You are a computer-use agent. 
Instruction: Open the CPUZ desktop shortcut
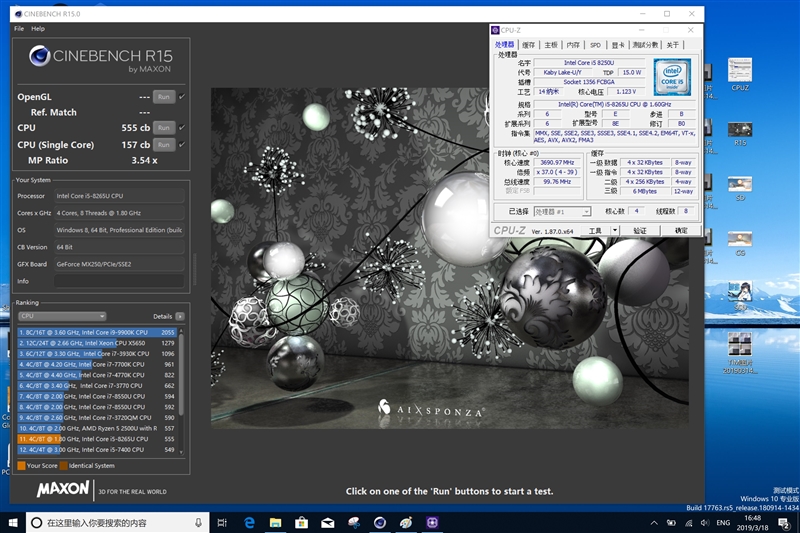click(x=740, y=72)
